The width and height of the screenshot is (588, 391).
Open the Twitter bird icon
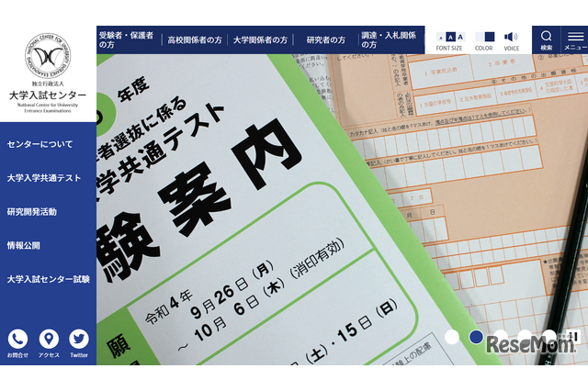coord(79,339)
